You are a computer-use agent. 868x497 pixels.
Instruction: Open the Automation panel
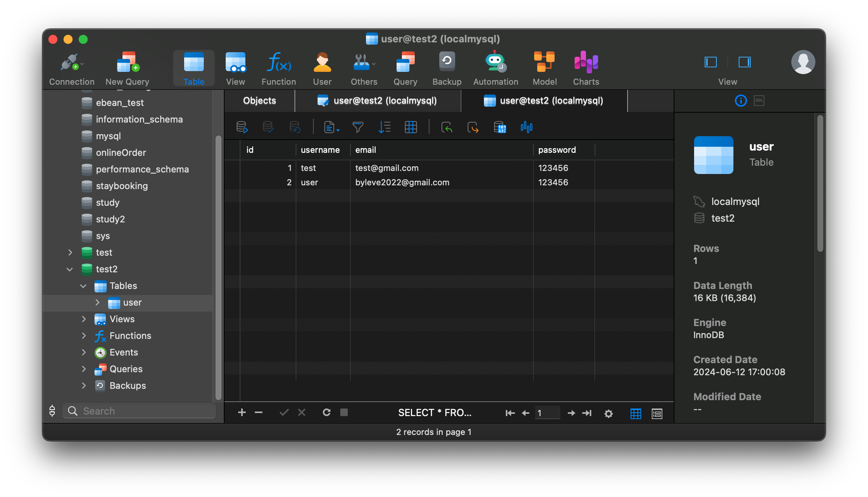click(x=495, y=67)
